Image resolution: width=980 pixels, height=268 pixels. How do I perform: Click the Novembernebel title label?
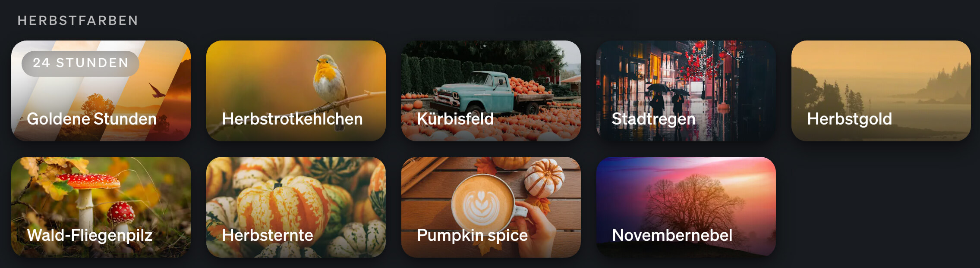pos(672,235)
